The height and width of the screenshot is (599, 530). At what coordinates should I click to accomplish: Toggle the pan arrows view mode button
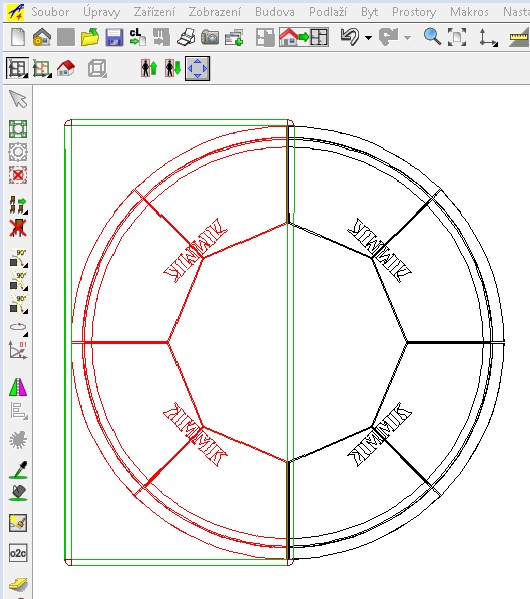pos(197,68)
